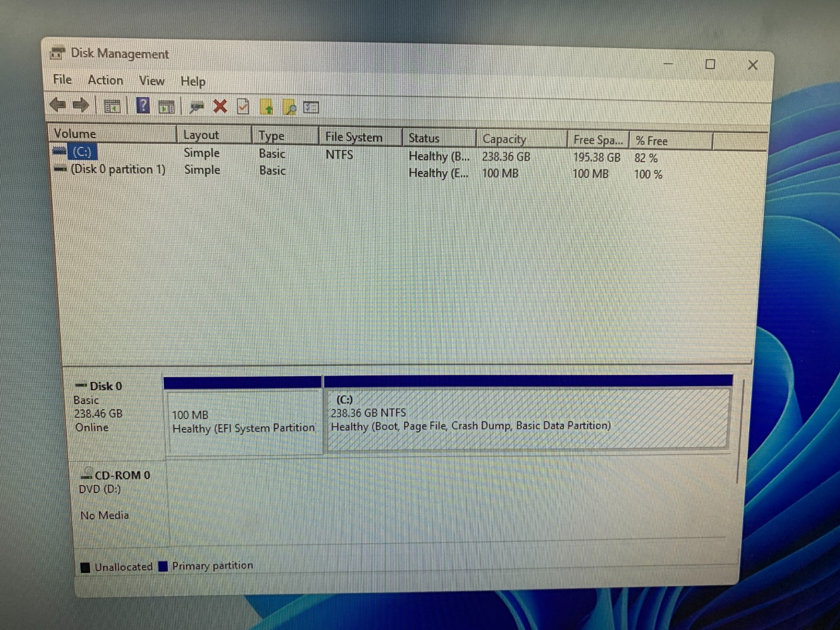Screen dimensions: 840x630
Task: Minimize the Disk Management window
Action: (x=668, y=63)
